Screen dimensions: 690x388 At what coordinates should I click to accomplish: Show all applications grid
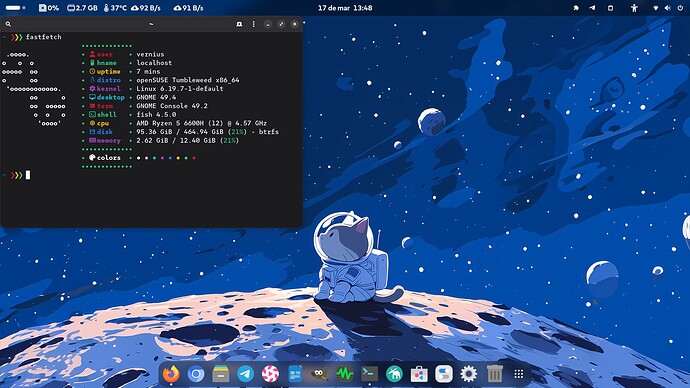tap(519, 374)
